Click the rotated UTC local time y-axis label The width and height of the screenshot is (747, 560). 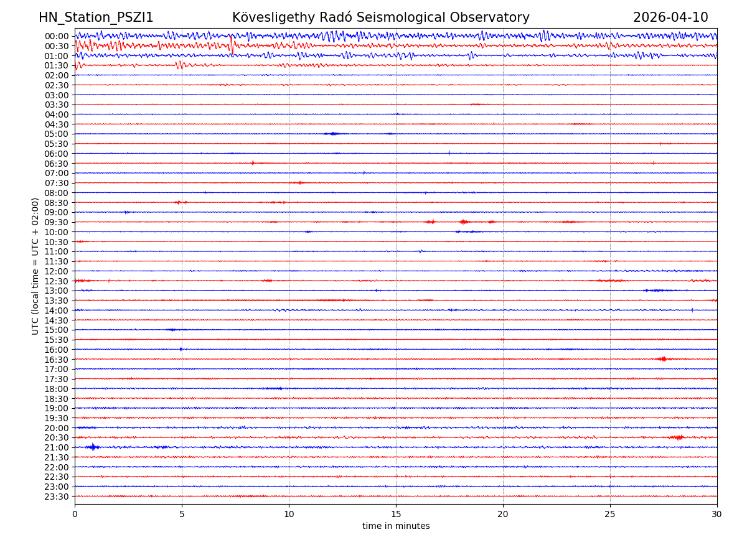35,266
